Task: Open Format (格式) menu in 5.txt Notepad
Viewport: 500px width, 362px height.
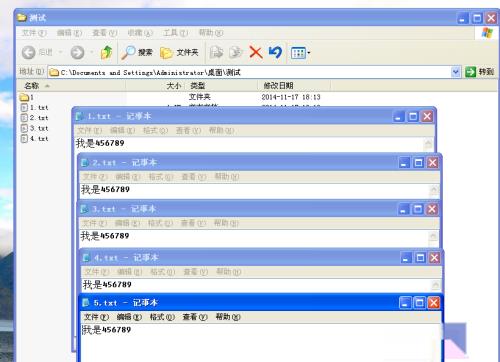Action: [x=162, y=317]
